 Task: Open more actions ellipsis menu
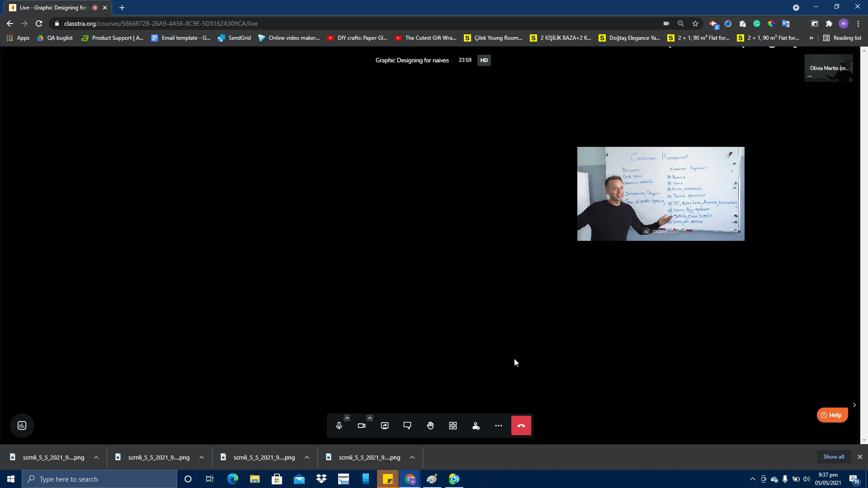pyautogui.click(x=498, y=426)
